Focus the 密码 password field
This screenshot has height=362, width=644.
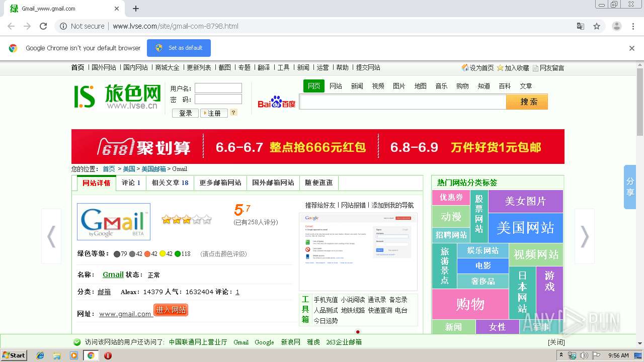[218, 99]
